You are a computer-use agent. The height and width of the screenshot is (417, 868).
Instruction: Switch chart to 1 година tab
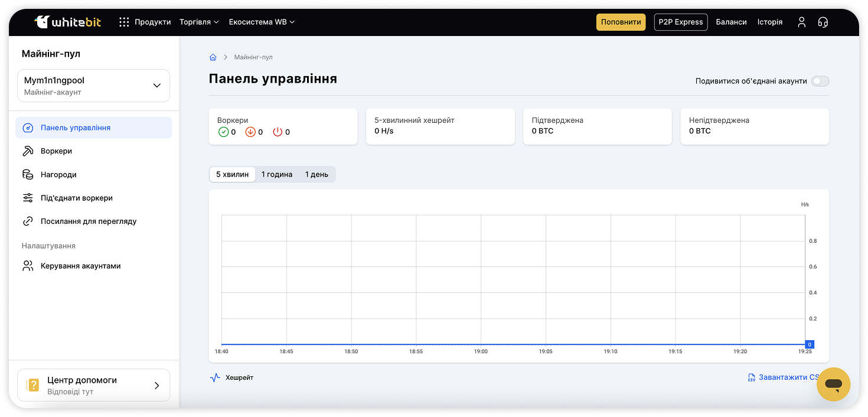[277, 174]
